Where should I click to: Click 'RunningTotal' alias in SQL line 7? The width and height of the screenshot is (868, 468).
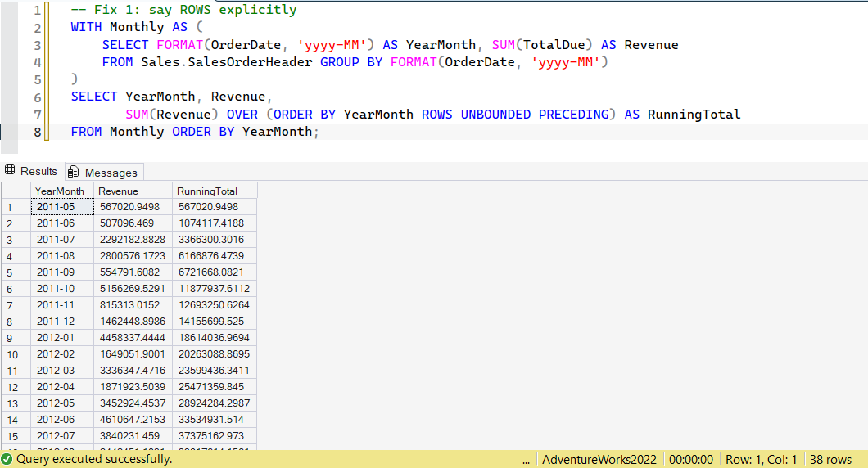coord(694,115)
